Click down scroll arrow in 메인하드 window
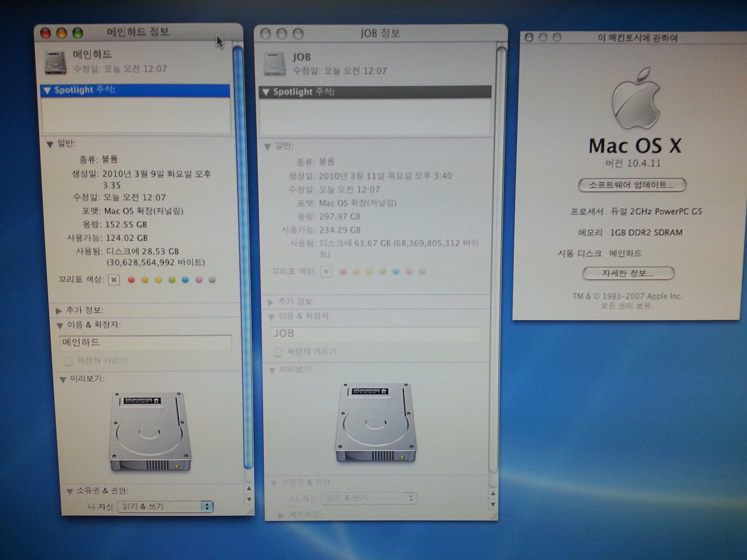This screenshot has width=747, height=560. [x=249, y=499]
